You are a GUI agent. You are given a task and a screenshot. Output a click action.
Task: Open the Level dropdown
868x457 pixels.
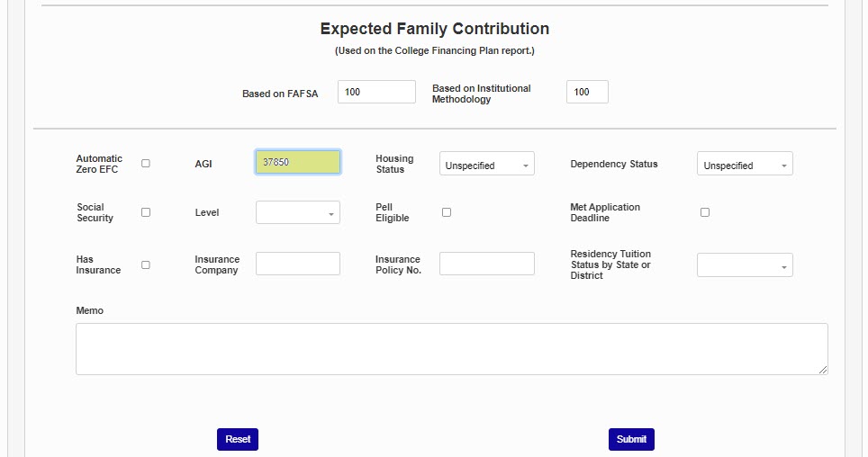297,213
